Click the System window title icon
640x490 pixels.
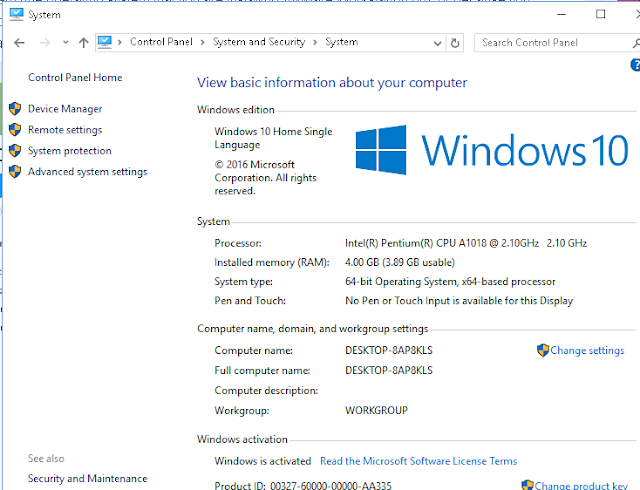(x=16, y=14)
